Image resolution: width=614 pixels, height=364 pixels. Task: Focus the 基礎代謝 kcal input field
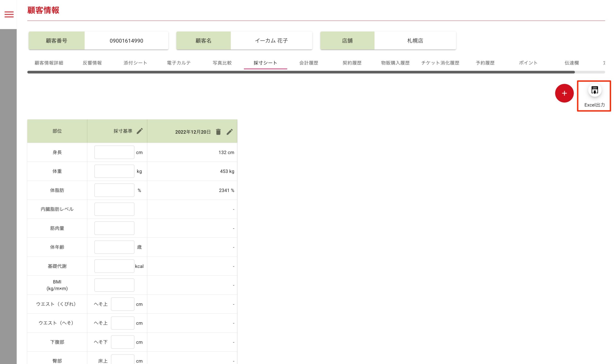114,266
